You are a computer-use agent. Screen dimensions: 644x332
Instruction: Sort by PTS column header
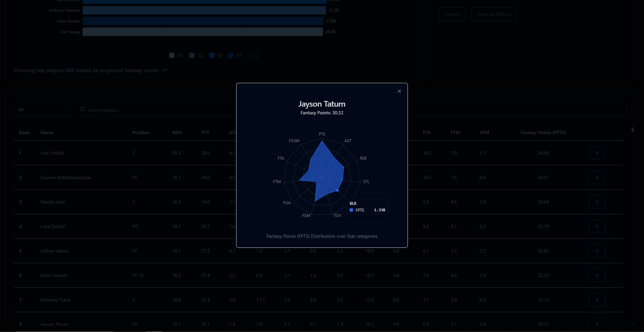tap(205, 132)
